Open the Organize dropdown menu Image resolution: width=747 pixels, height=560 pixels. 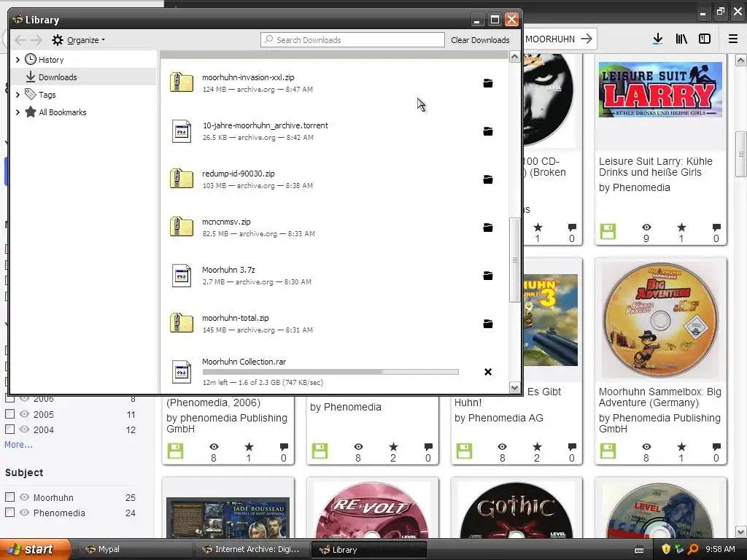point(79,40)
